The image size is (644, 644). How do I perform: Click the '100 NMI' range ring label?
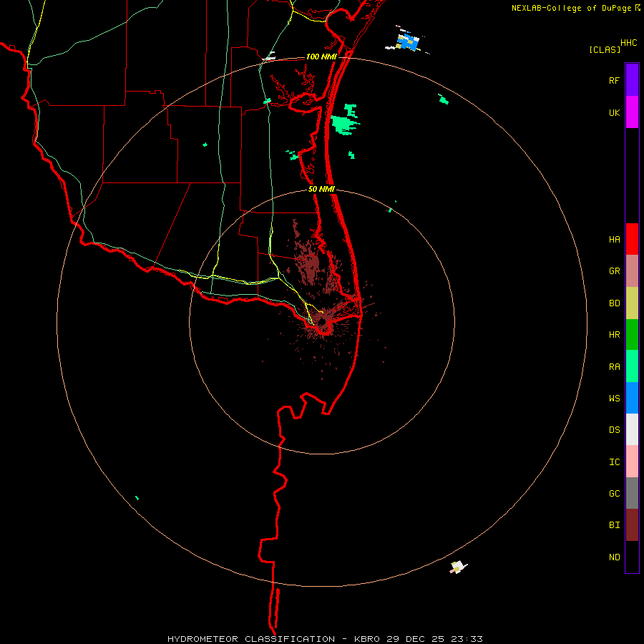[x=321, y=57]
